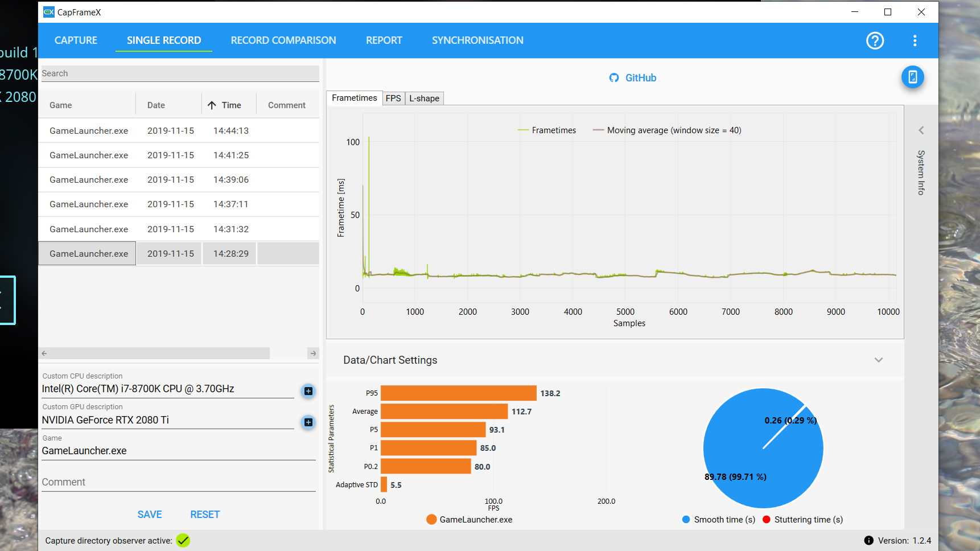This screenshot has height=551, width=980.
Task: Click the record list scroll-left arrow
Action: (44, 353)
